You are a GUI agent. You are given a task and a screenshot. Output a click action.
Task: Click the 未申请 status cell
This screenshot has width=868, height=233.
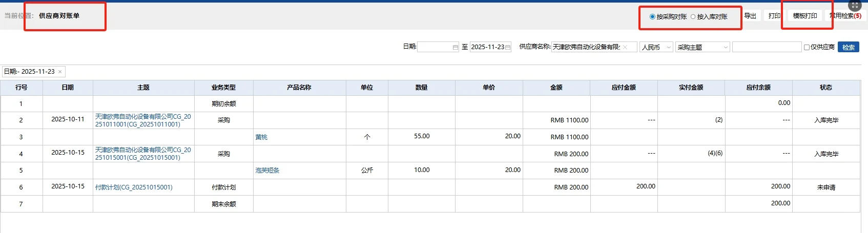pyautogui.click(x=826, y=187)
